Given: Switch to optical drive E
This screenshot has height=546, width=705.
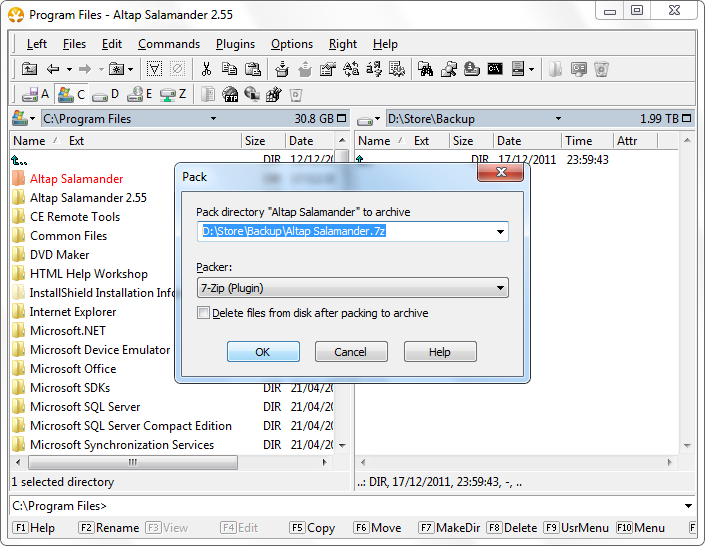Looking at the screenshot, I should click(139, 94).
